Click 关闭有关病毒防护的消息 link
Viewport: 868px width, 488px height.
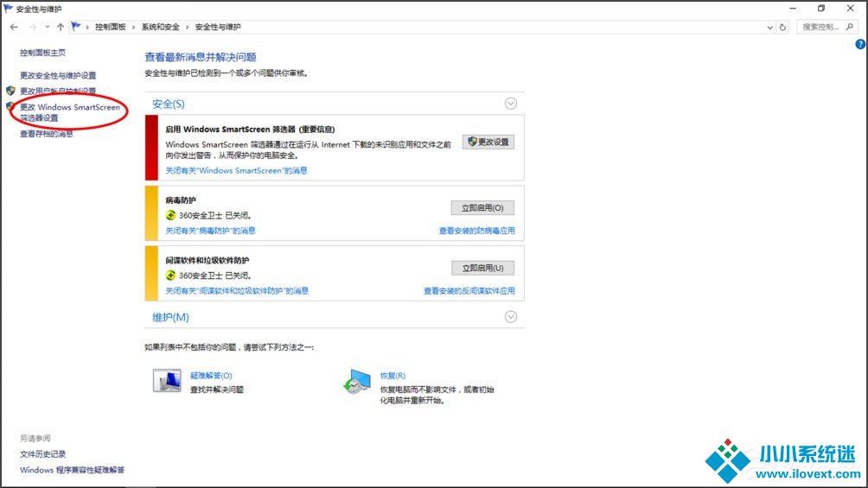click(210, 231)
